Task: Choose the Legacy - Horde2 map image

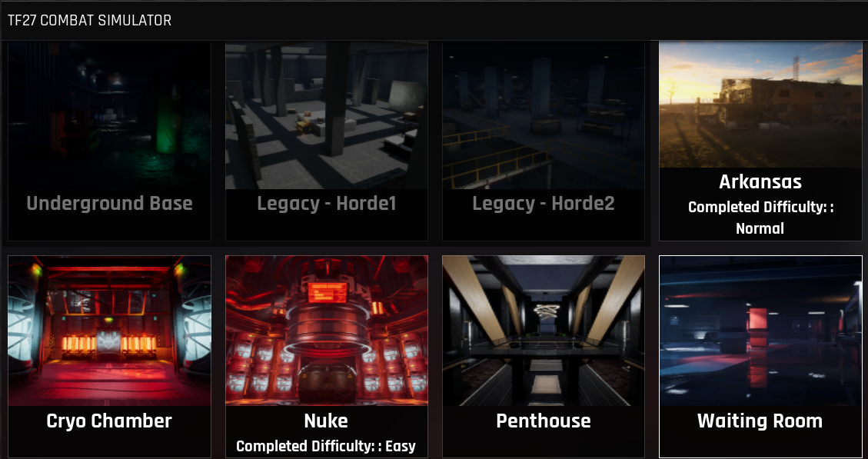Action: (x=544, y=115)
